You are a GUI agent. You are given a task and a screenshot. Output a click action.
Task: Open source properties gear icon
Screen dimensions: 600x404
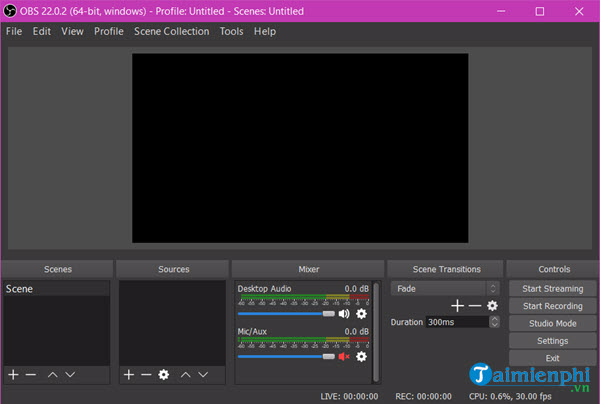tap(163, 375)
